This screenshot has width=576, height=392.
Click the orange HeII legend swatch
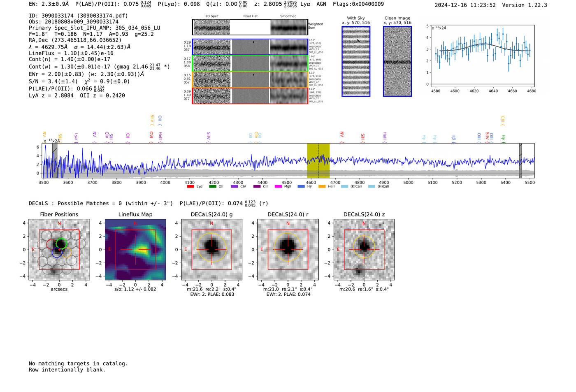point(322,187)
